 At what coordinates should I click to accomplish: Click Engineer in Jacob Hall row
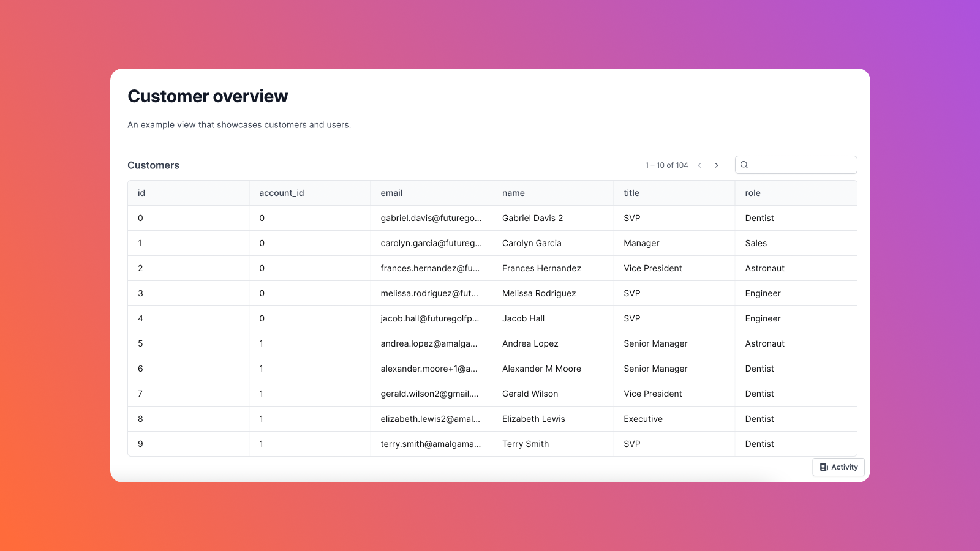pyautogui.click(x=763, y=318)
